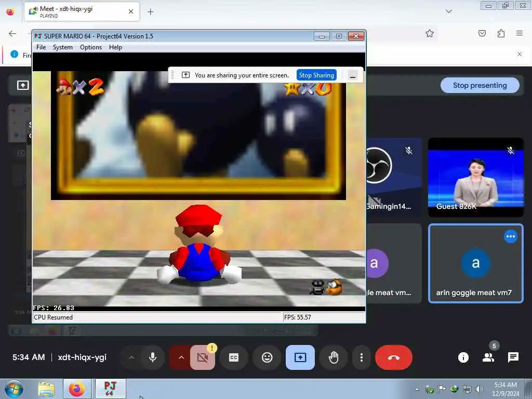Show the participants people panel

[488, 357]
